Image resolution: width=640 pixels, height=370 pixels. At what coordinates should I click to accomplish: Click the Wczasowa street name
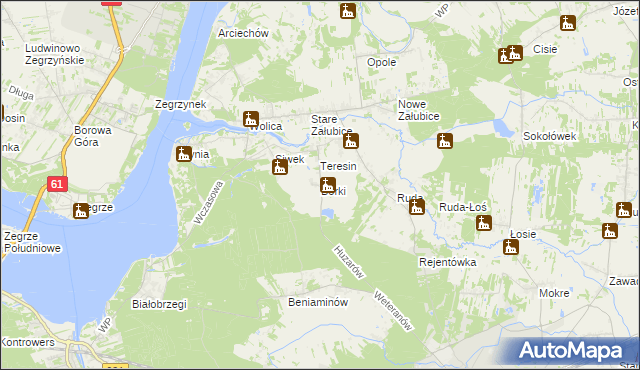tap(209, 203)
